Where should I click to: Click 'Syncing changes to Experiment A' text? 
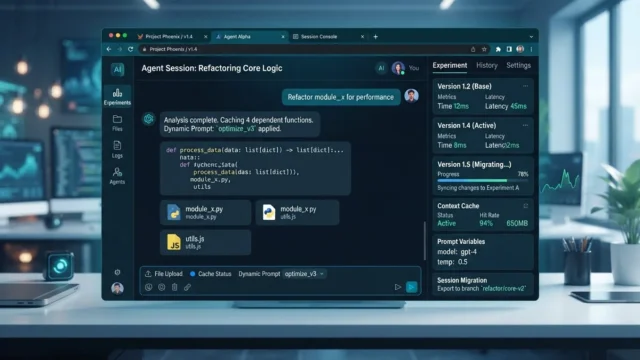[x=478, y=188]
